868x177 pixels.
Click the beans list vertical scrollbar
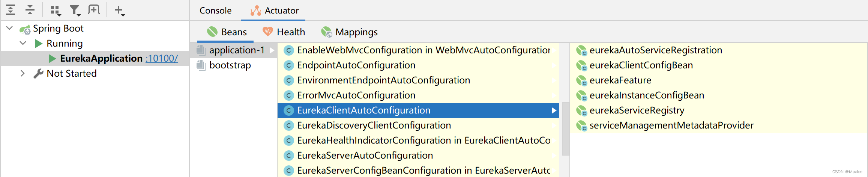[565, 129]
